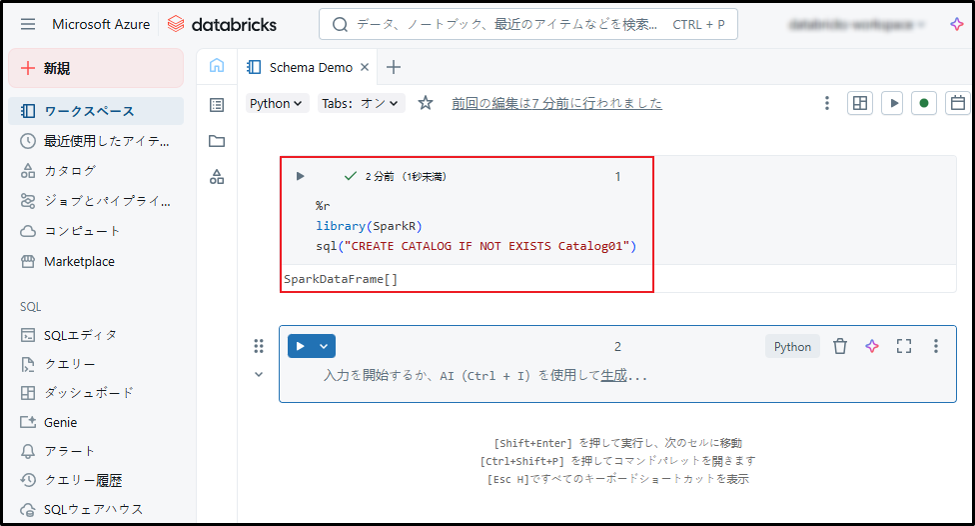This screenshot has width=975, height=526.
Task: Expand the run options arrow in cell 2
Action: (324, 346)
